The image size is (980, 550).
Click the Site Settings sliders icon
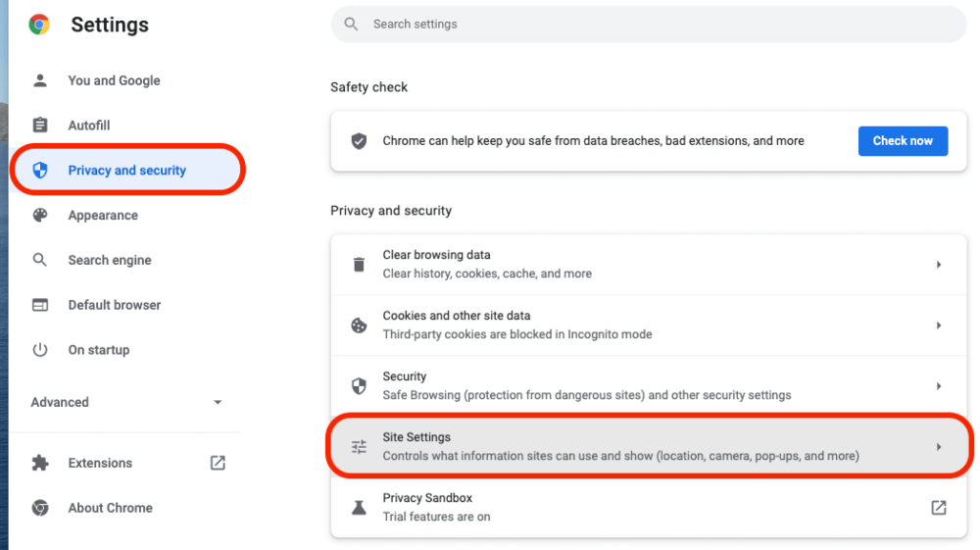359,446
